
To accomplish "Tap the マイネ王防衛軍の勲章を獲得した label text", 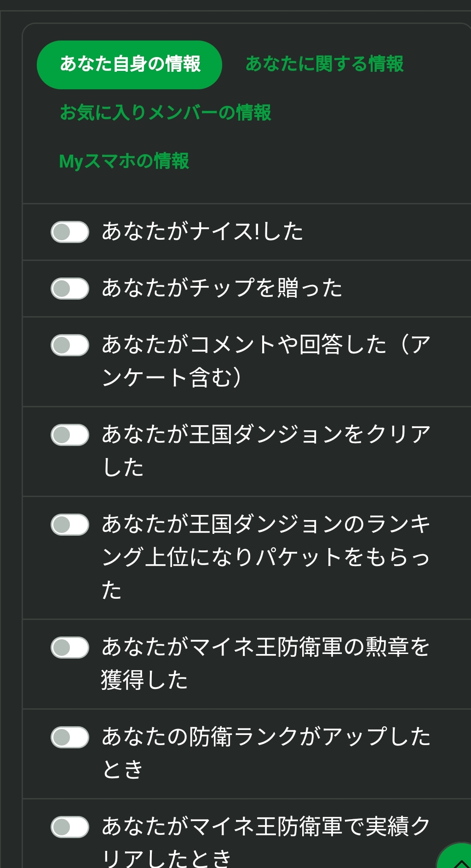I will click(x=266, y=663).
